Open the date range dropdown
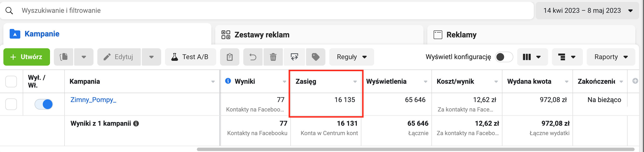 pos(587,10)
